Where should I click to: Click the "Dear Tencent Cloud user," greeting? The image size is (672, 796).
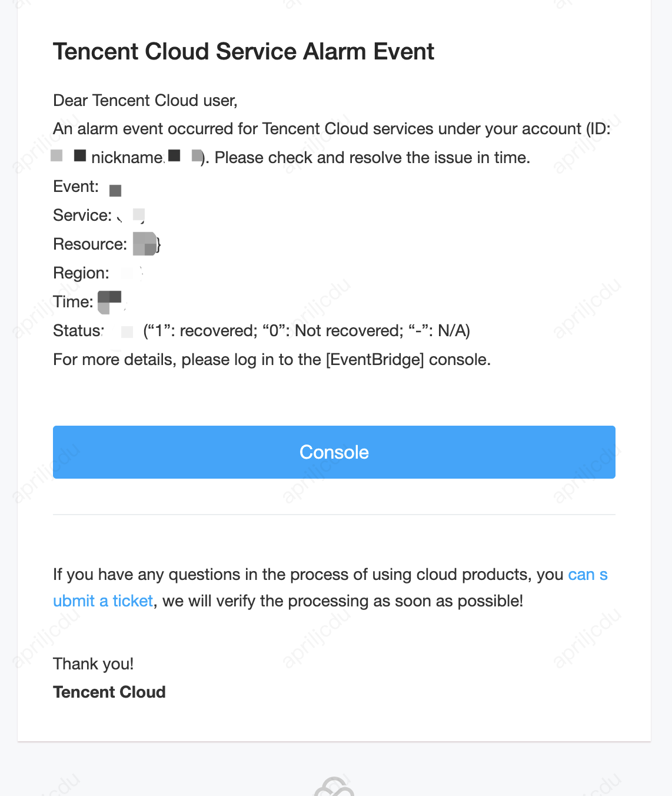(145, 101)
